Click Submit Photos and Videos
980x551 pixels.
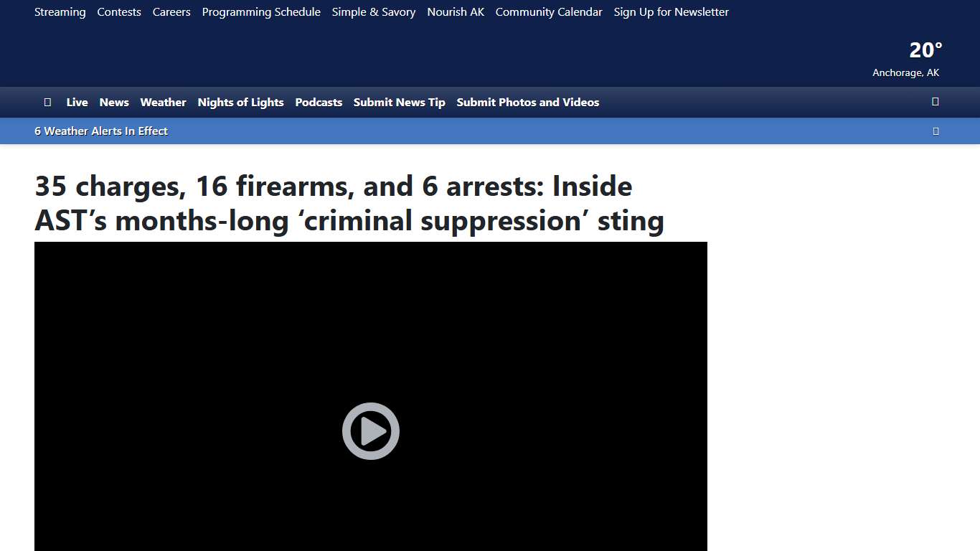tap(527, 102)
